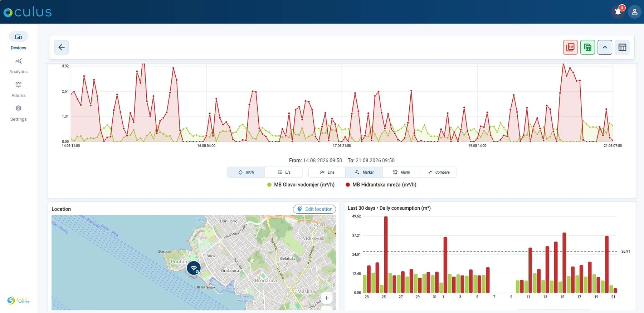
Task: Go back using the left arrow button
Action: click(x=62, y=47)
